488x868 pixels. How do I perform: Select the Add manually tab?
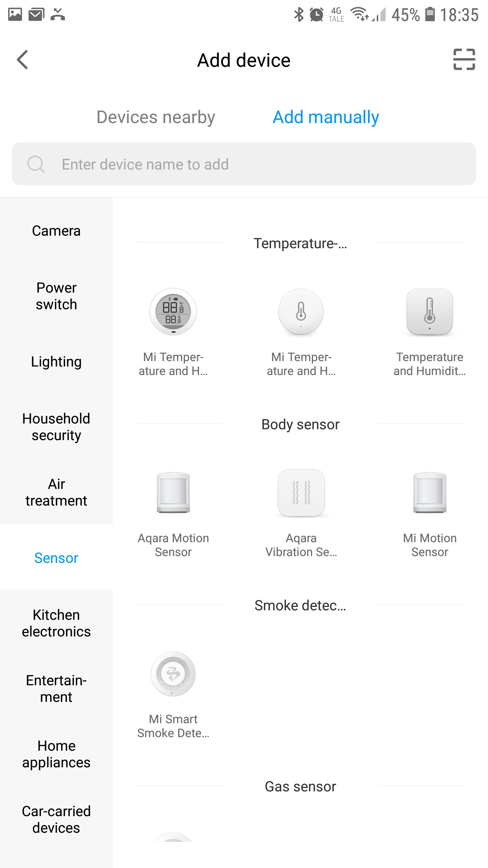326,117
